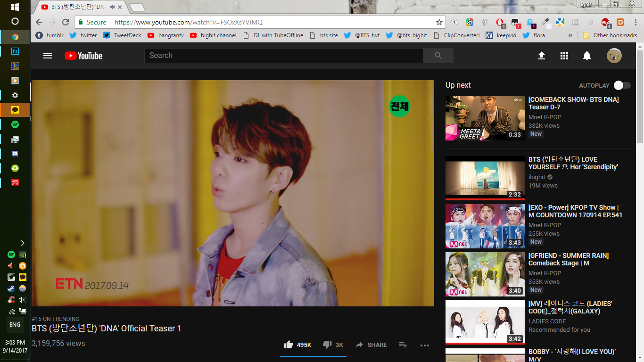Reload the page
This screenshot has height=362, width=644.
click(x=66, y=22)
